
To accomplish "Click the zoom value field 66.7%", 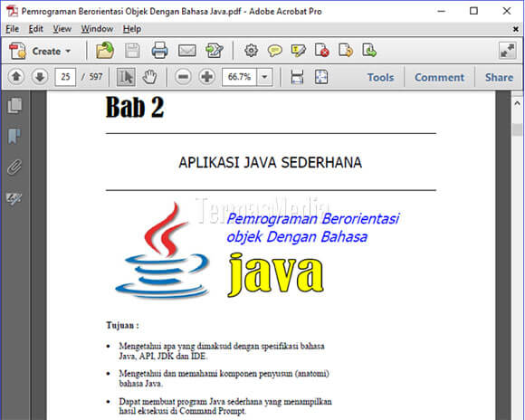I will point(239,77).
